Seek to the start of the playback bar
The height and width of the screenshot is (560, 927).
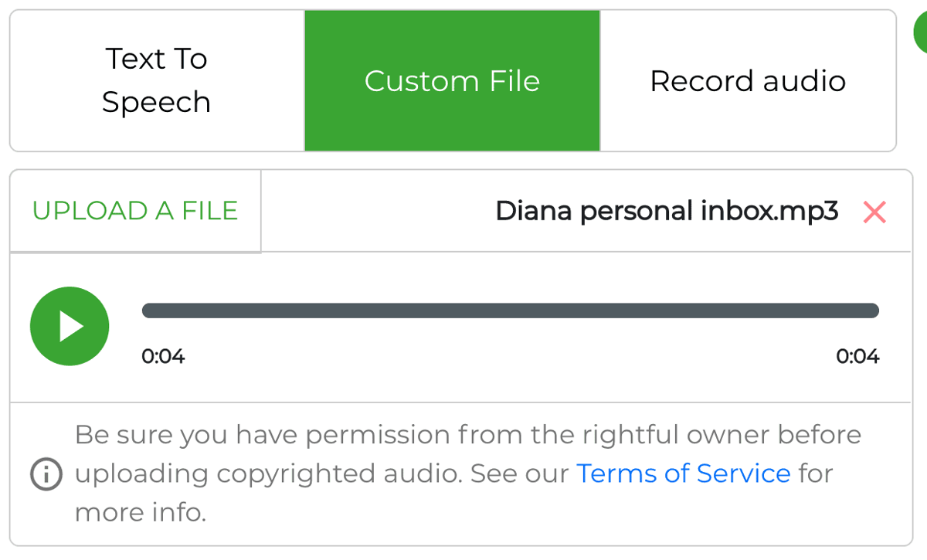point(147,311)
